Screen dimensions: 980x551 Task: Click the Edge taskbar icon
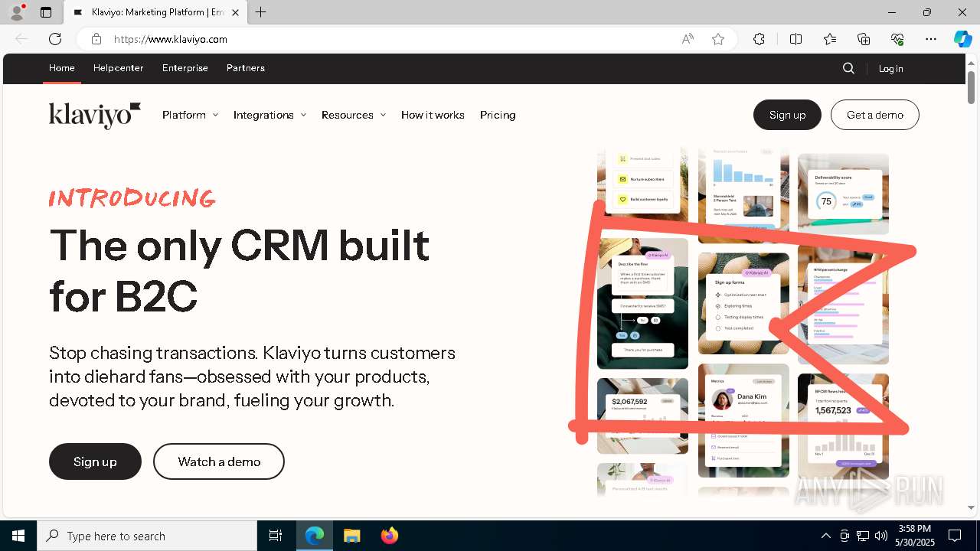pos(315,536)
